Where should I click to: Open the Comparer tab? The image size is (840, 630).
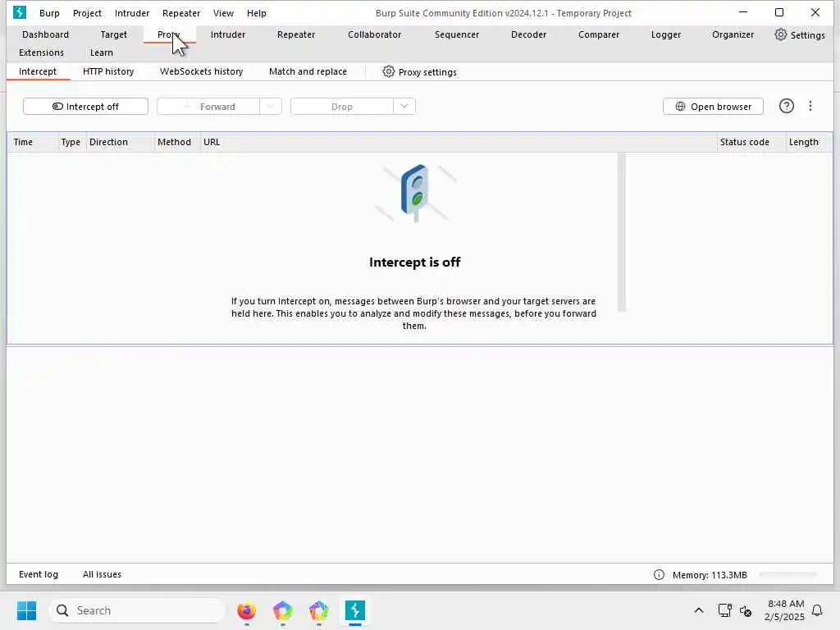599,34
